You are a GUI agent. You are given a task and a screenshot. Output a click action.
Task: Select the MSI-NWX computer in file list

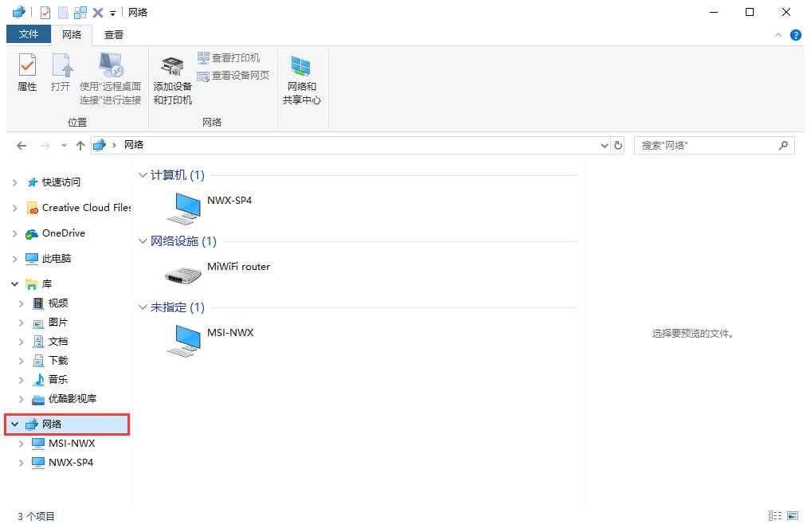pyautogui.click(x=183, y=339)
